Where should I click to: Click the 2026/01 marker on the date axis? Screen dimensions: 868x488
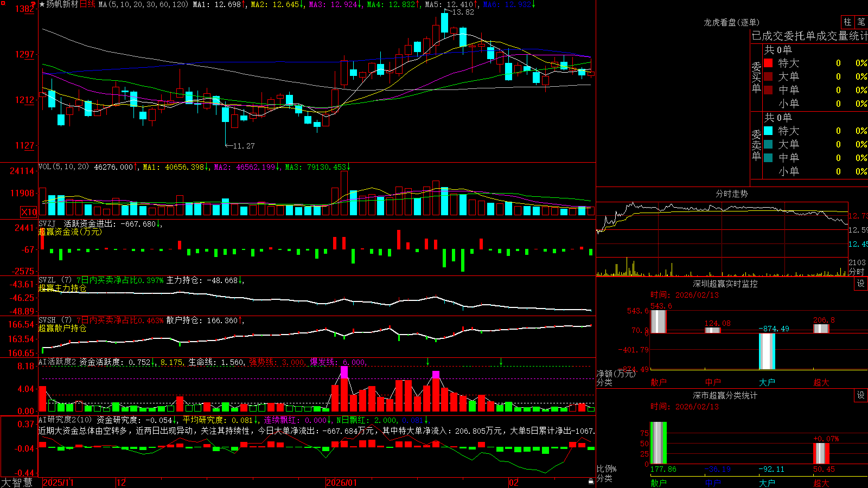341,483
